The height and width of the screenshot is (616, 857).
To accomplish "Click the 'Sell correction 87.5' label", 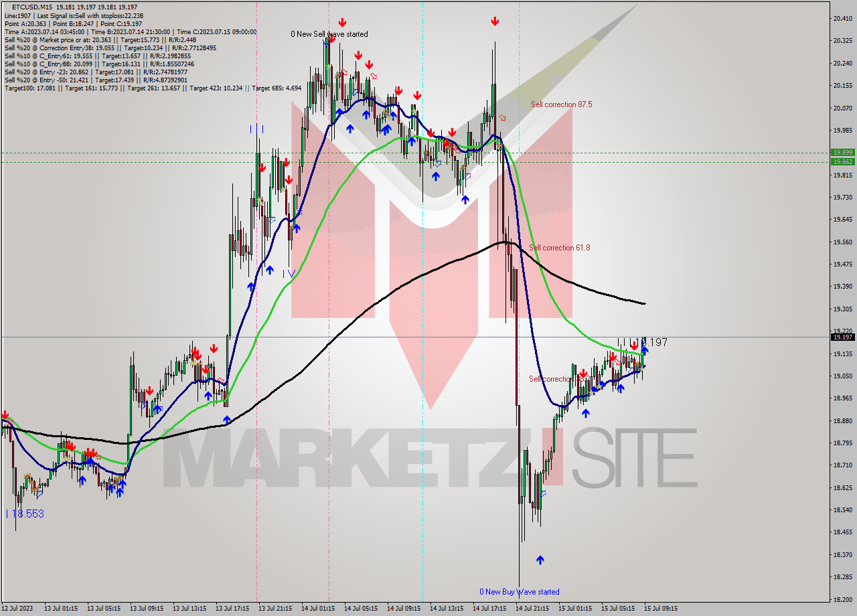I will (x=561, y=104).
